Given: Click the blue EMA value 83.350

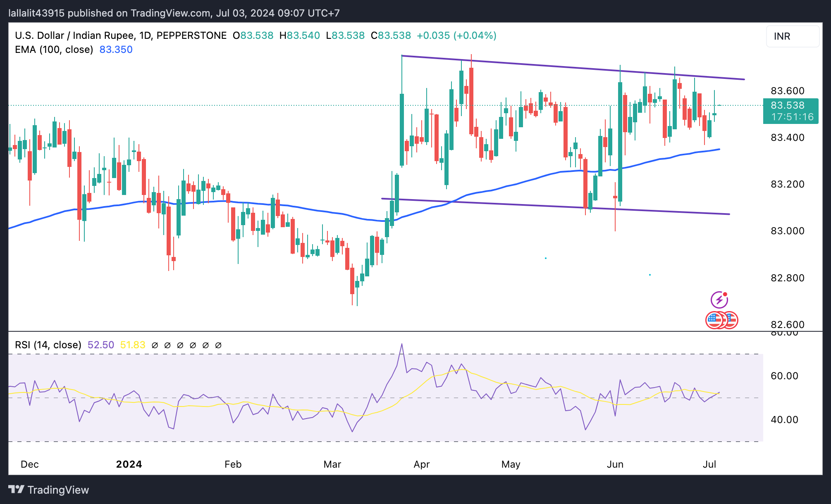Looking at the screenshot, I should pos(116,50).
